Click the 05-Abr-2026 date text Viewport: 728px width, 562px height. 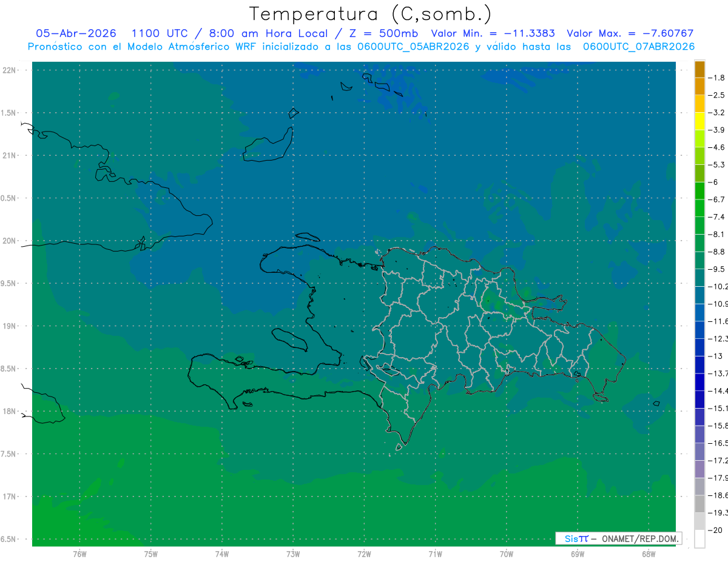[76, 33]
